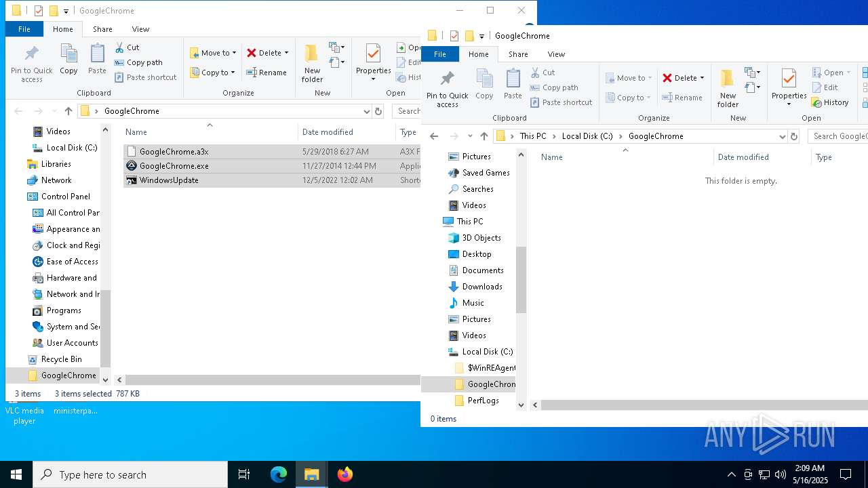868x488 pixels.
Task: Click Pin to Quick access in front window
Action: pyautogui.click(x=447, y=89)
